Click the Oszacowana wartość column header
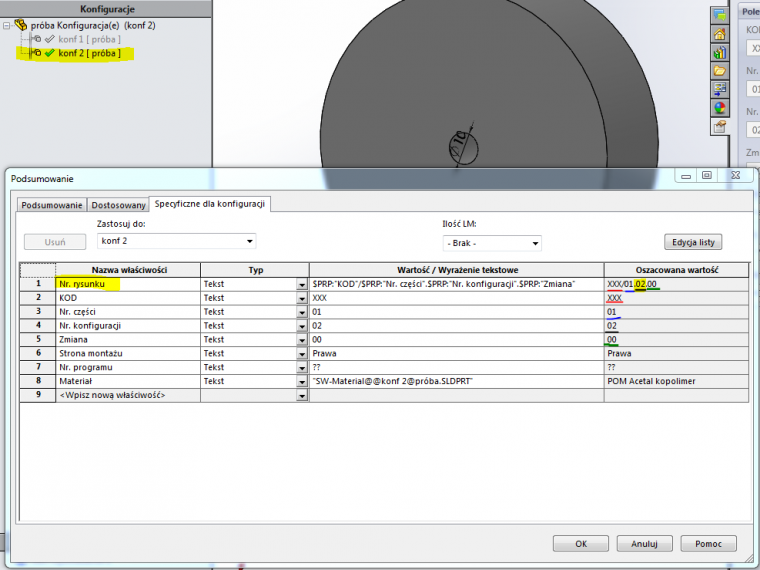Screen dimensions: 760x570 coord(677,270)
